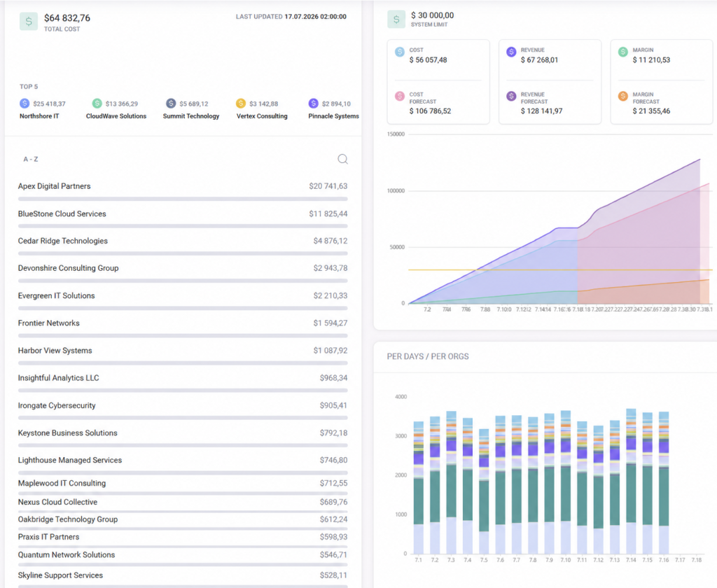This screenshot has width=717, height=588.
Task: Click the yellow system limit line in the chart
Action: coord(560,269)
